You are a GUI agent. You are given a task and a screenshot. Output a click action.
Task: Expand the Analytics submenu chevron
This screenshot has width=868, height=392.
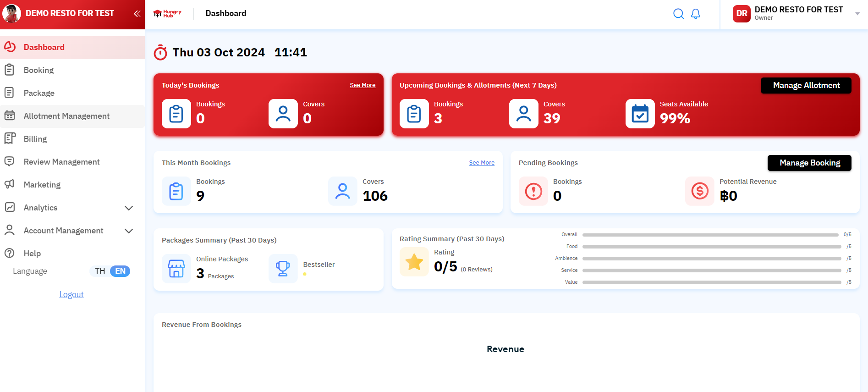129,208
